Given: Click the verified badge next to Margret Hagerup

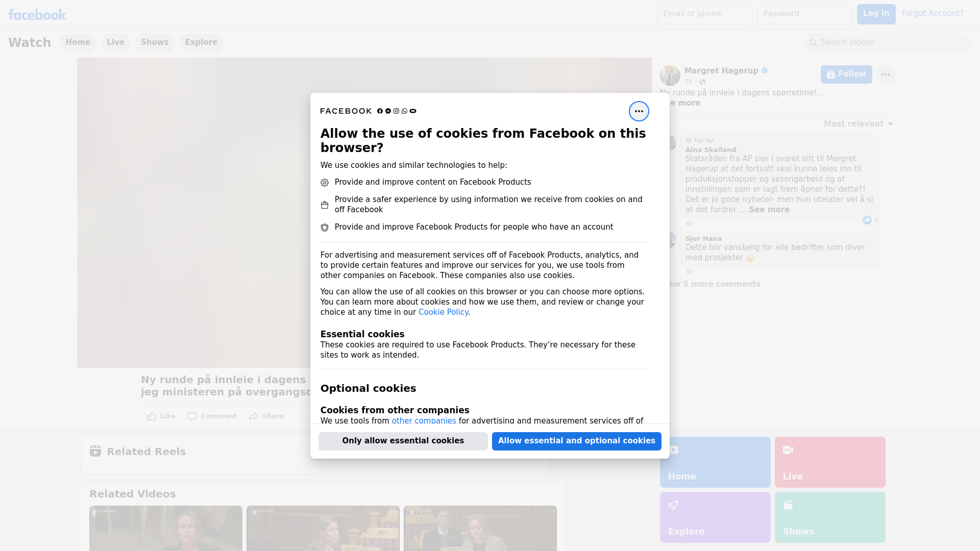Looking at the screenshot, I should [x=765, y=71].
